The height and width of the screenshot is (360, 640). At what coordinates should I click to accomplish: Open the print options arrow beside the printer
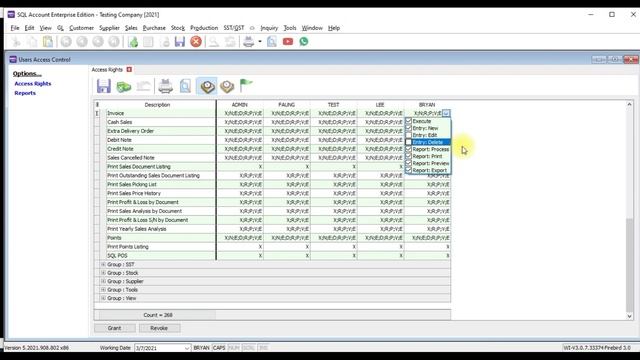coord(260,42)
